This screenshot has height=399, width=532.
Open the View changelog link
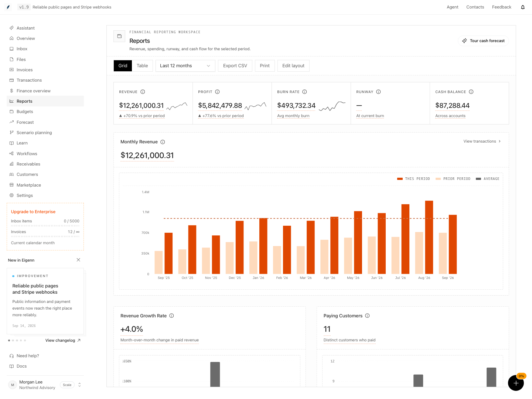tap(63, 341)
